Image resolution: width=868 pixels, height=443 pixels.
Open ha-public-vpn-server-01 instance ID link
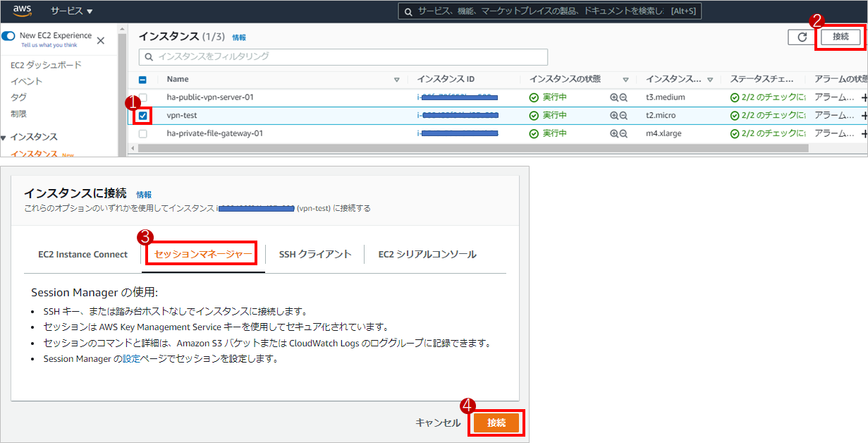[x=458, y=97]
